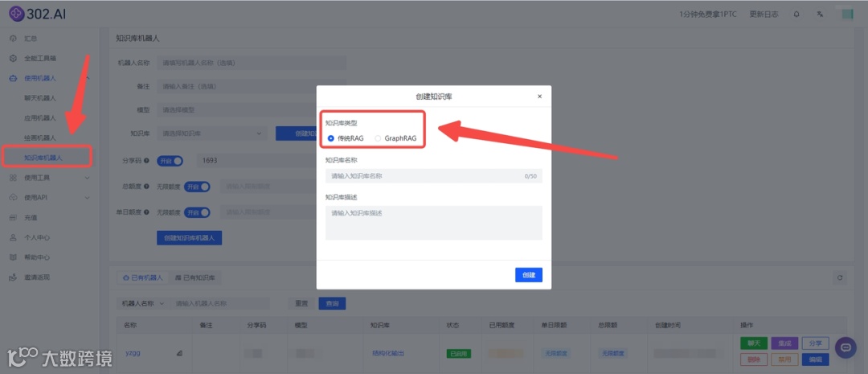868x374 pixels.
Task: Click the 邀请返现 icon
Action: click(x=14, y=277)
